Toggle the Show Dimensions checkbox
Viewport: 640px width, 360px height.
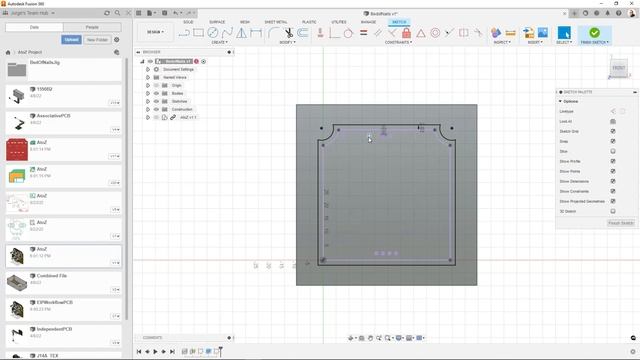613,181
